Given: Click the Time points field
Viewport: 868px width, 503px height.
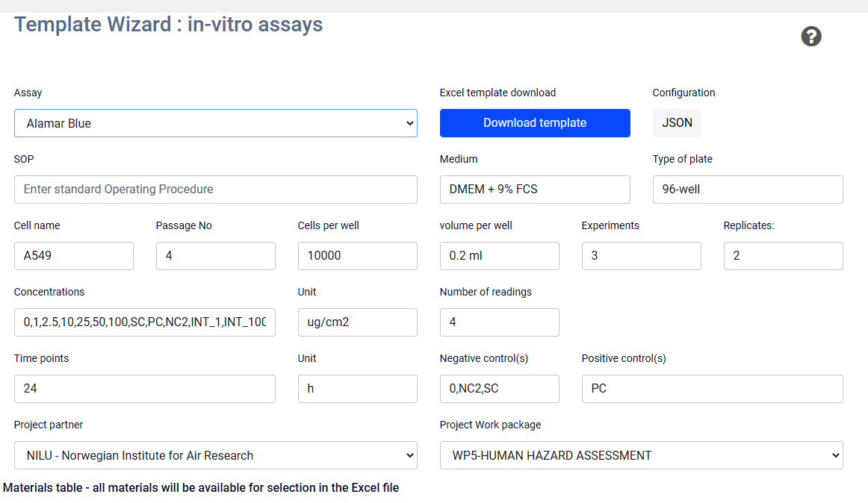Looking at the screenshot, I should [x=144, y=389].
